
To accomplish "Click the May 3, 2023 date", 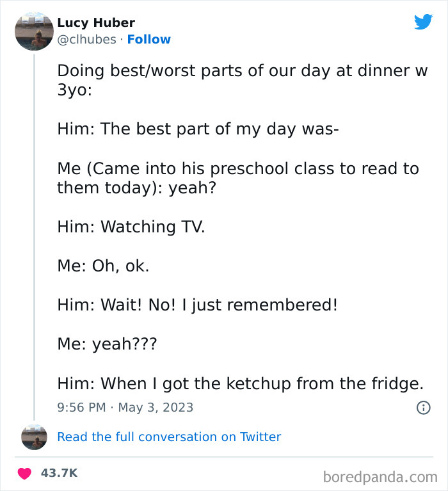I will (157, 407).
